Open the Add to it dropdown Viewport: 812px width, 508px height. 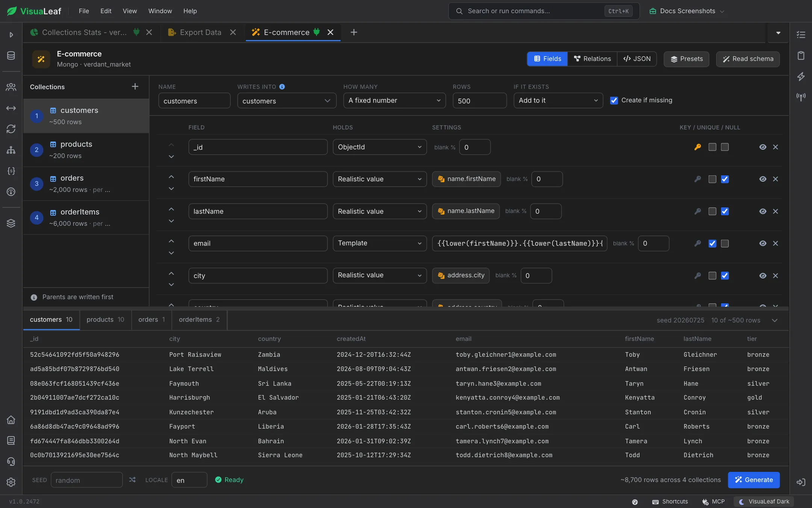[558, 100]
